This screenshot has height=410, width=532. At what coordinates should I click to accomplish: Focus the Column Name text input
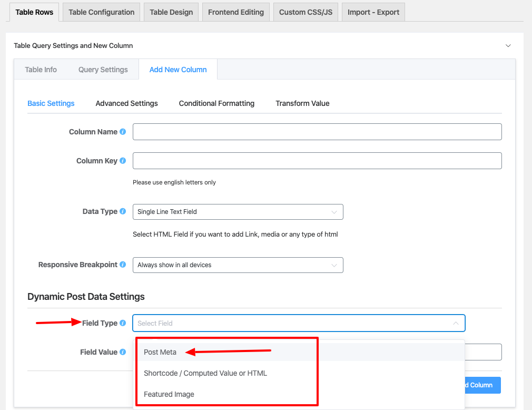[317, 132]
